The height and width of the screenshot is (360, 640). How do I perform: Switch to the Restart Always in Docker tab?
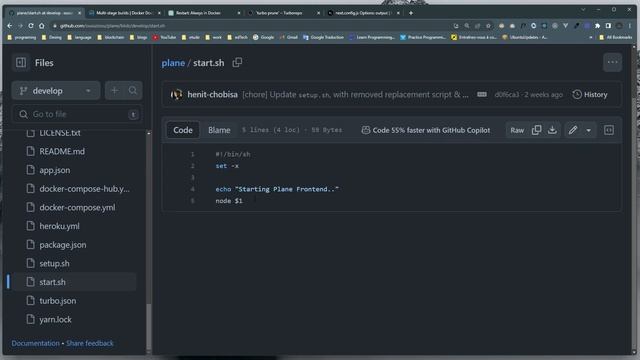[203, 13]
